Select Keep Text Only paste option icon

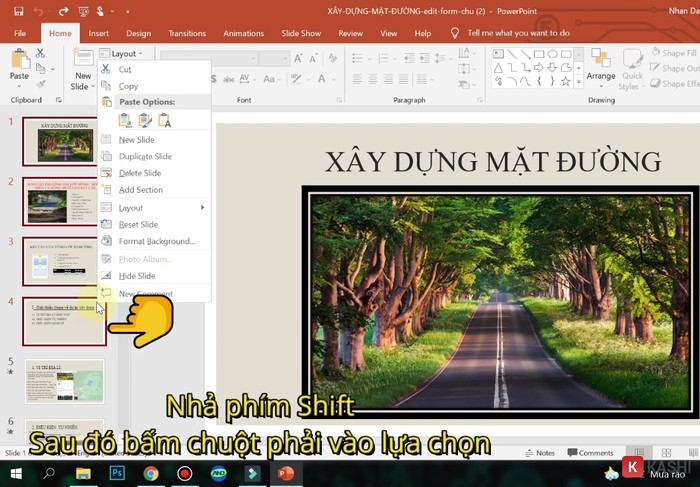click(164, 121)
